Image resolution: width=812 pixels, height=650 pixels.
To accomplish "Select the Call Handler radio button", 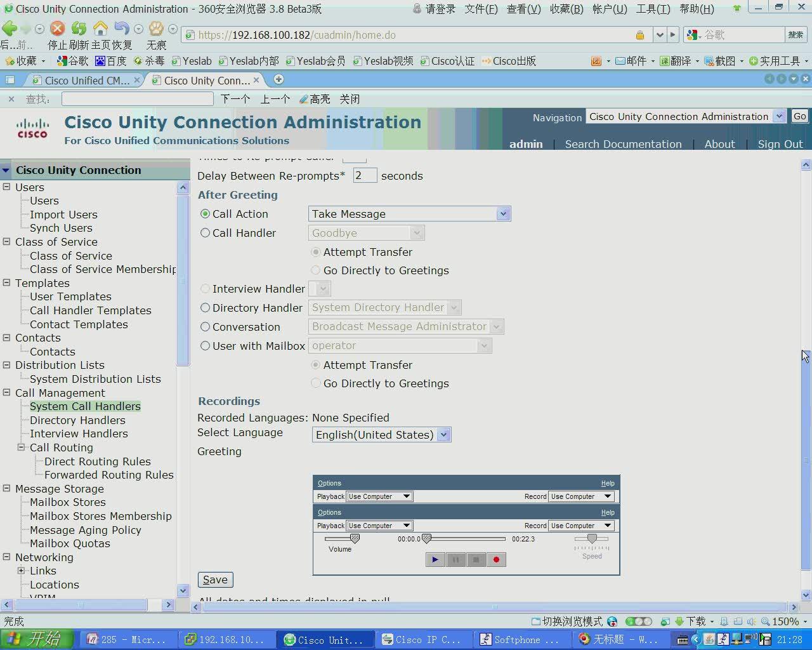I will (205, 233).
